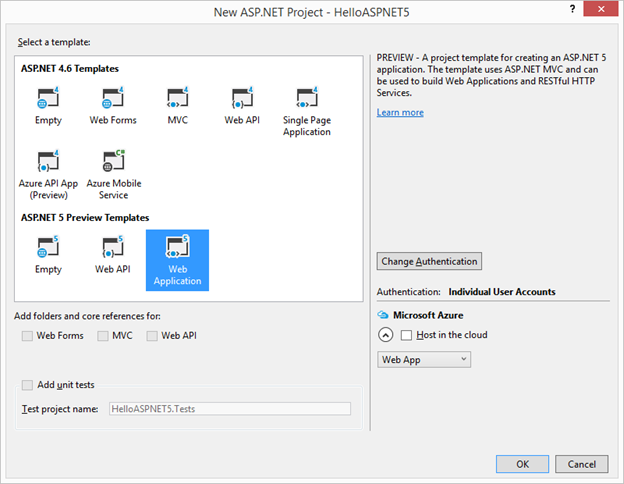Click the ASP.NET 5 Preview Templates heading

[85, 218]
